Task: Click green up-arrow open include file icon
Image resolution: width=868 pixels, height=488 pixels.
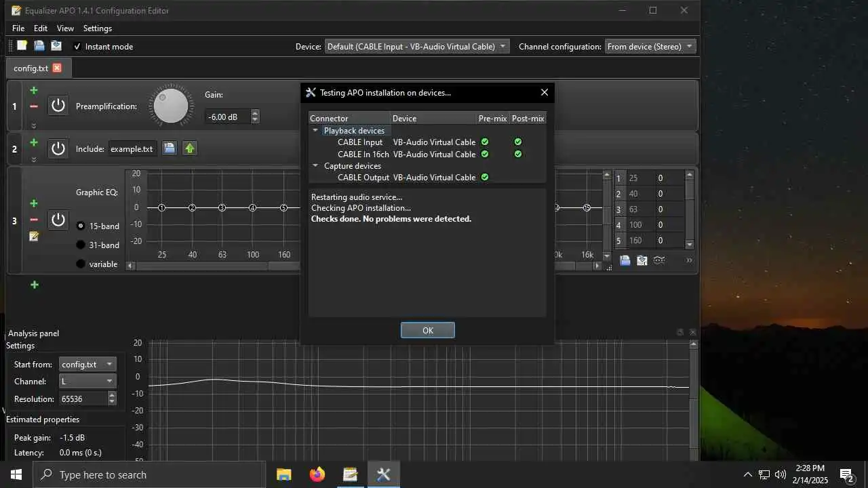Action: point(190,148)
